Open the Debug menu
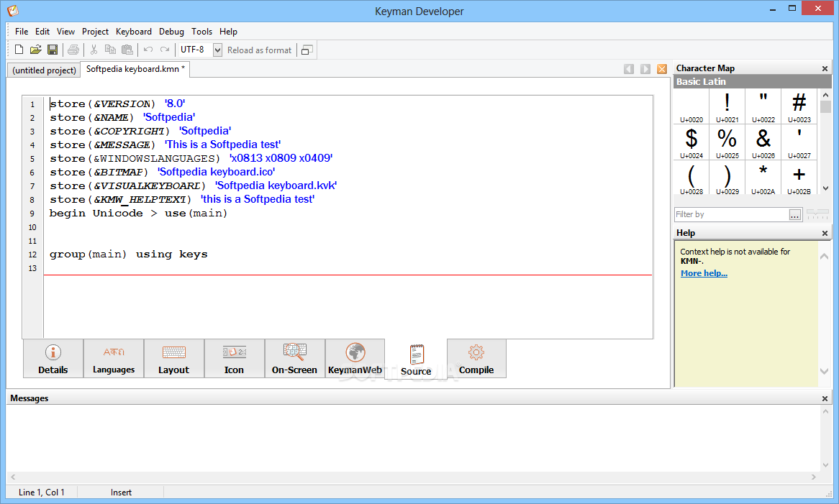The height and width of the screenshot is (504, 839). pos(171,32)
